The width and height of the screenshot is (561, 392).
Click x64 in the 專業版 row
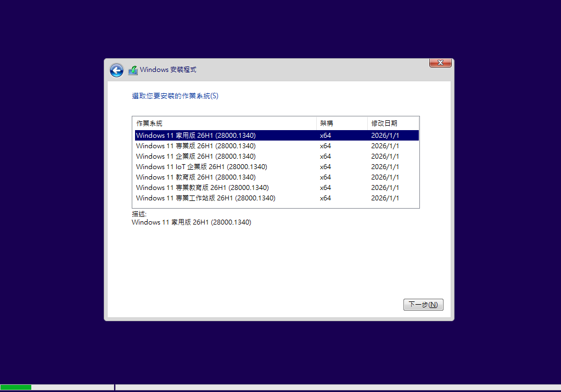[x=325, y=146]
